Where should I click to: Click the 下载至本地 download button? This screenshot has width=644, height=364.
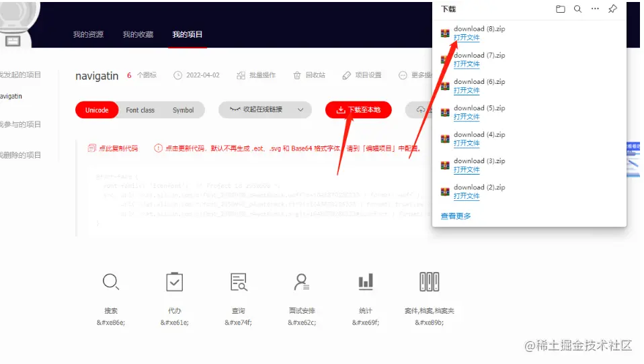(x=358, y=109)
